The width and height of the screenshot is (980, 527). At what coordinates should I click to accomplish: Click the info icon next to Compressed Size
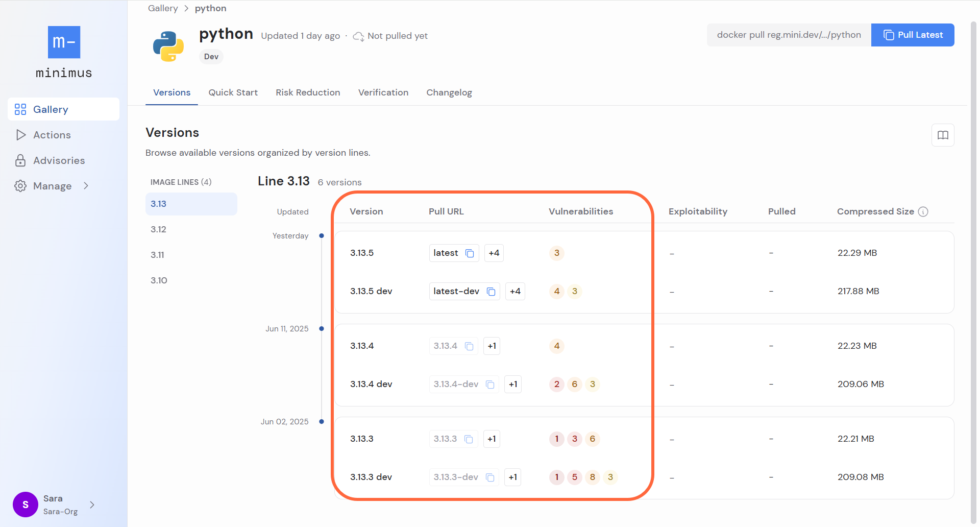point(923,211)
